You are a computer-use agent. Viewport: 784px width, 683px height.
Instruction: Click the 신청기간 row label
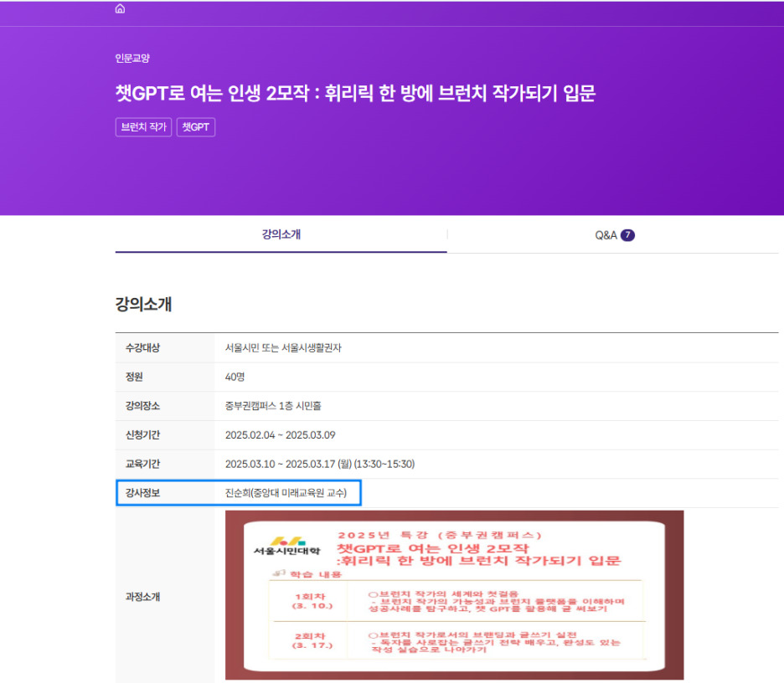(142, 434)
